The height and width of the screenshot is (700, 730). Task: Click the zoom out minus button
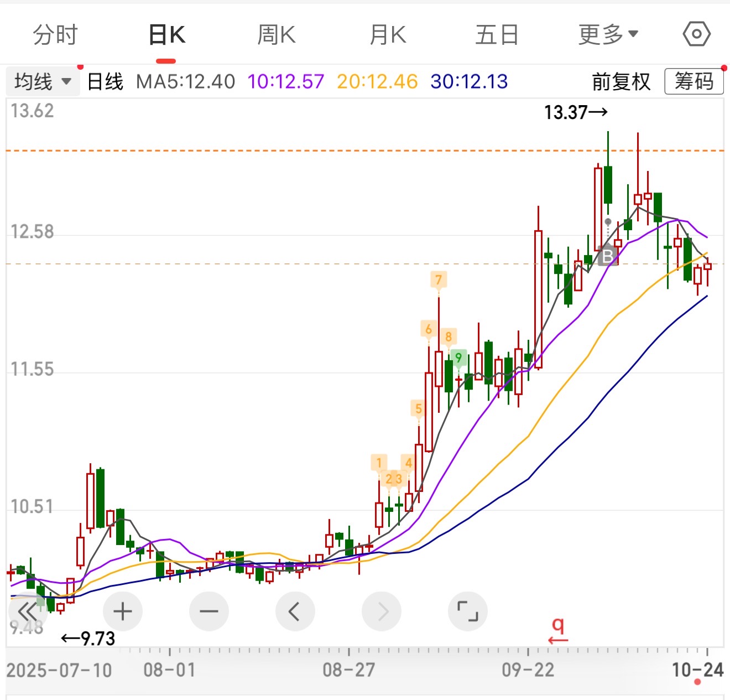[208, 611]
